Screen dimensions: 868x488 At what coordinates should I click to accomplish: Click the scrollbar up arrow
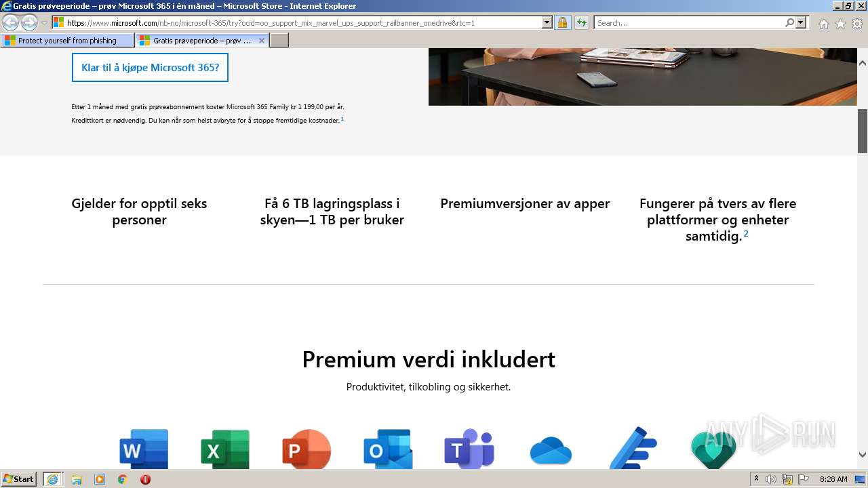pyautogui.click(x=863, y=63)
